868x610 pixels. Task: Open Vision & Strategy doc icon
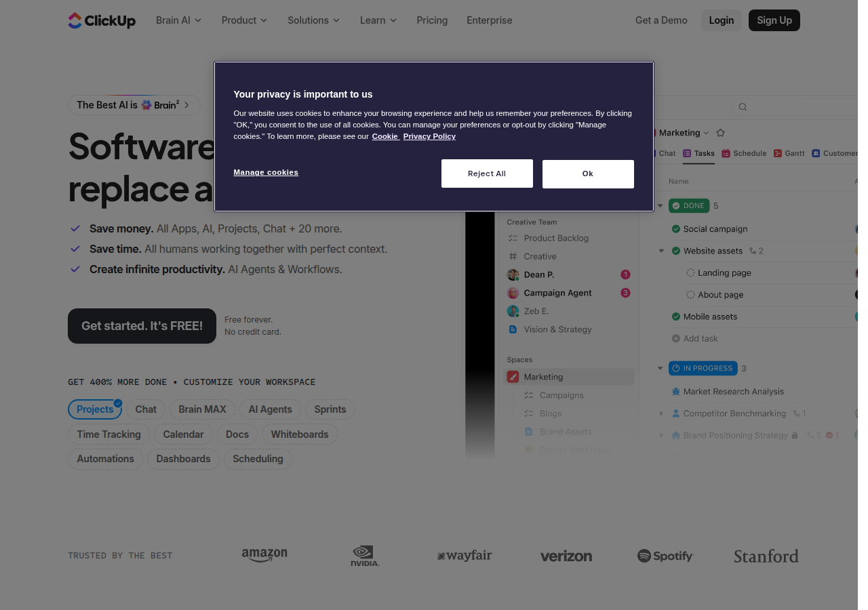click(513, 329)
